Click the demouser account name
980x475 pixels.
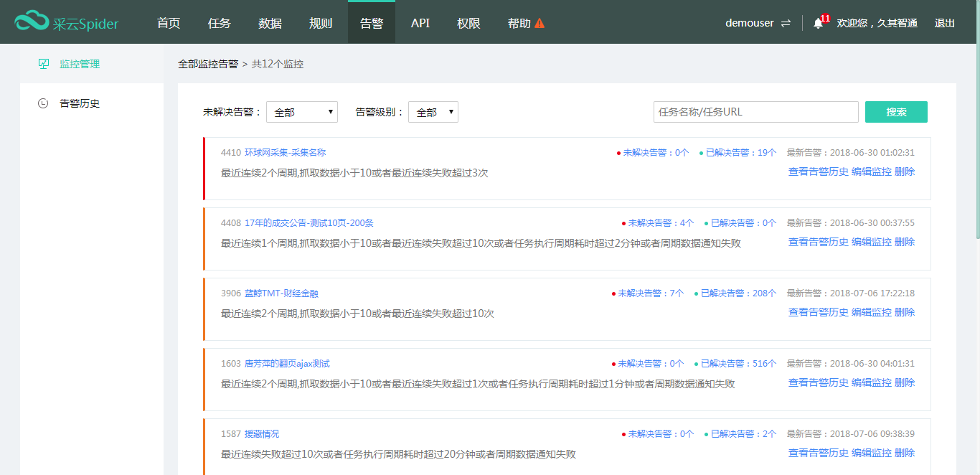750,23
